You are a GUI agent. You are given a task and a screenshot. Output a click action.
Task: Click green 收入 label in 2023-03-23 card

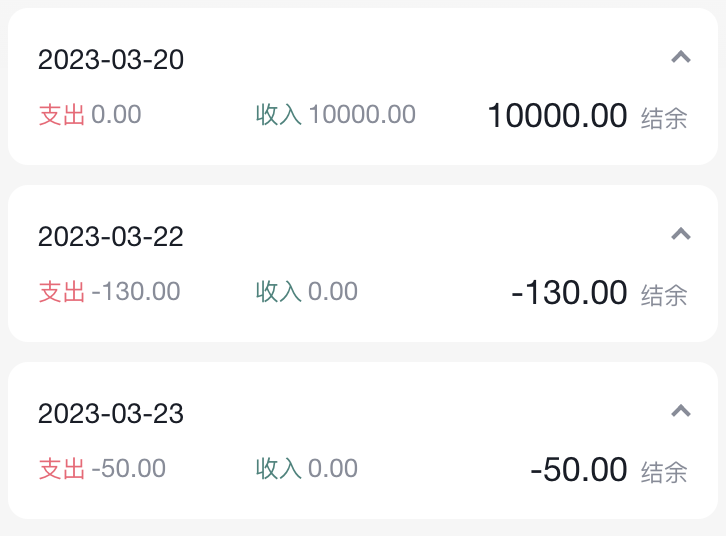(278, 469)
